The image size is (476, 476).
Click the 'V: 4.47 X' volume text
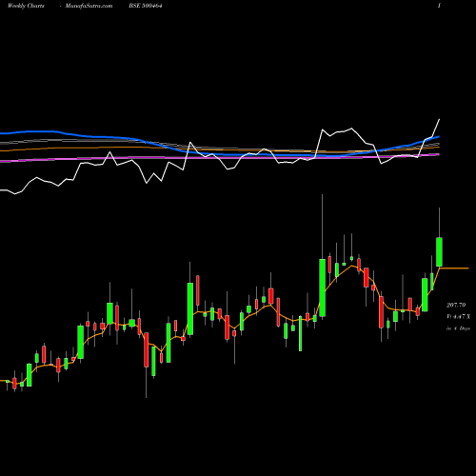click(x=458, y=317)
